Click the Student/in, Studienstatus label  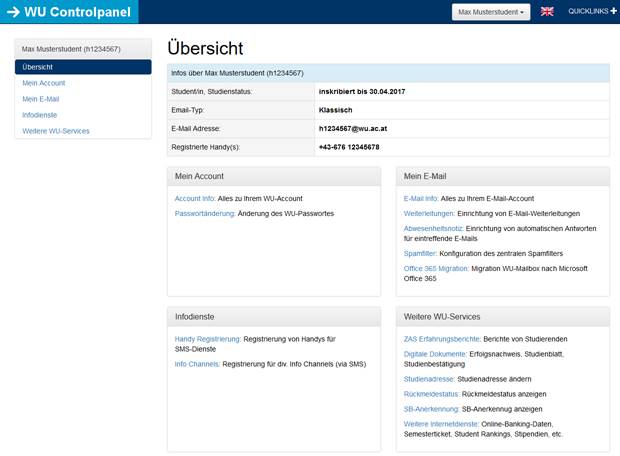click(x=212, y=91)
